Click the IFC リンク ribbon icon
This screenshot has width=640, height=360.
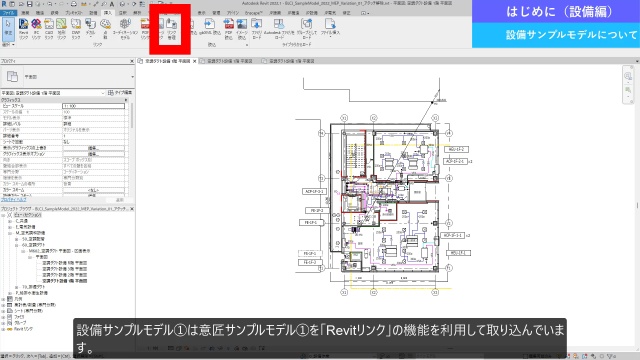(36, 29)
